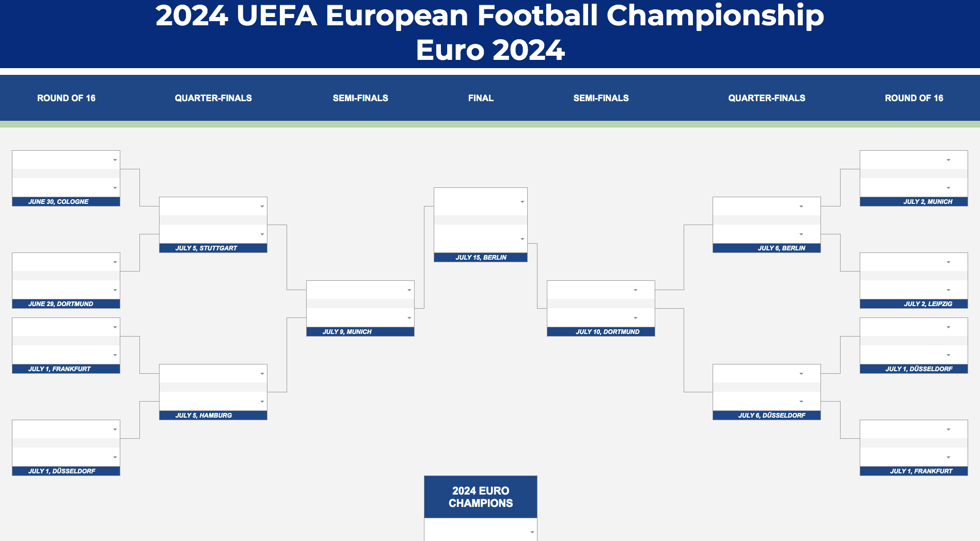The image size is (980, 541).
Task: Open the bottom team dropdown for June 29, Dortmund match
Action: (x=115, y=290)
